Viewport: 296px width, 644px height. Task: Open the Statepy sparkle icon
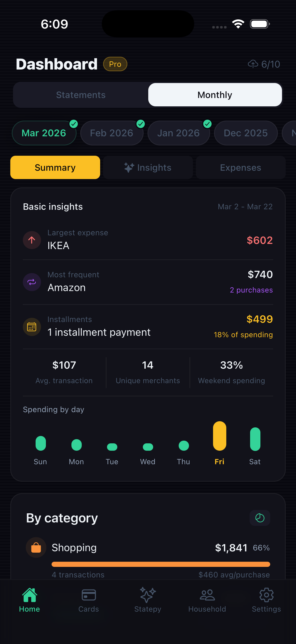[148, 595]
